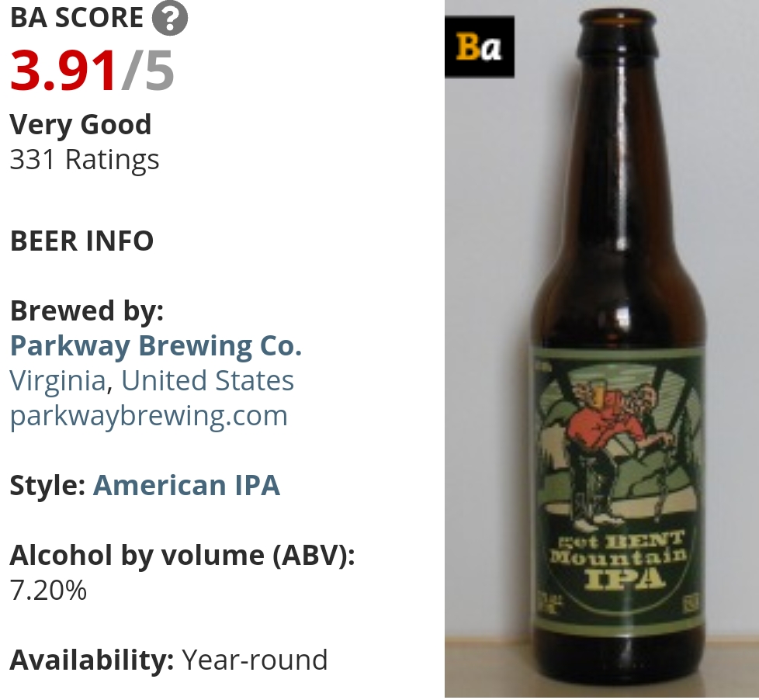The width and height of the screenshot is (759, 700).
Task: Click the Brewed by label
Action: 87,310
